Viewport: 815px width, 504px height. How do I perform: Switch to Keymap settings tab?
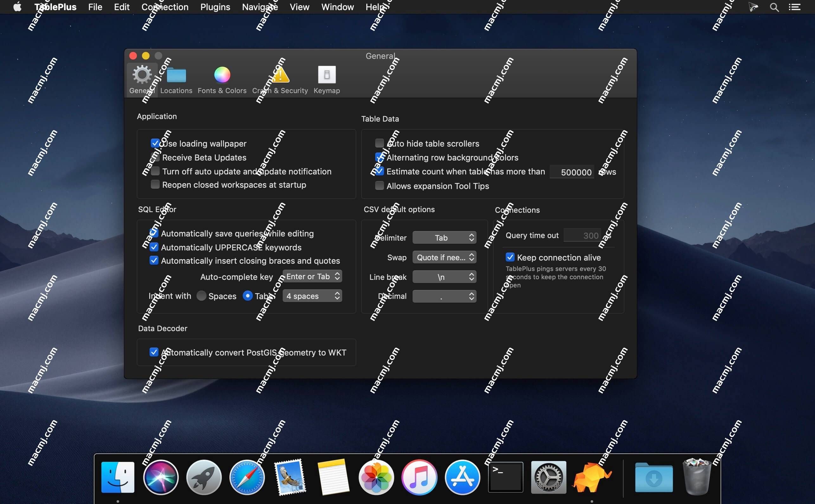(327, 79)
